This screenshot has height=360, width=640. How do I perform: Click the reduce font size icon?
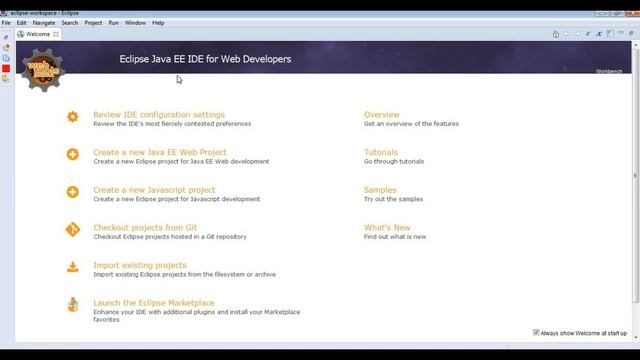588,34
